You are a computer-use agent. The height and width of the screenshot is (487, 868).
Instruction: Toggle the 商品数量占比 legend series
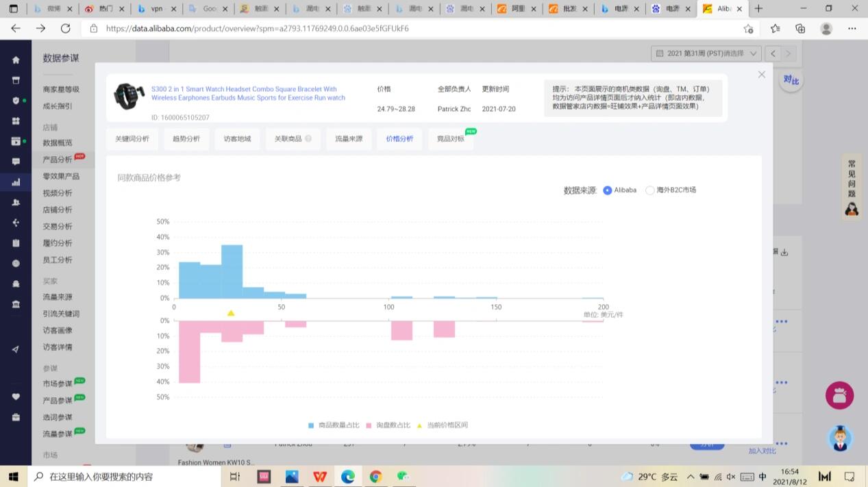[x=334, y=425]
